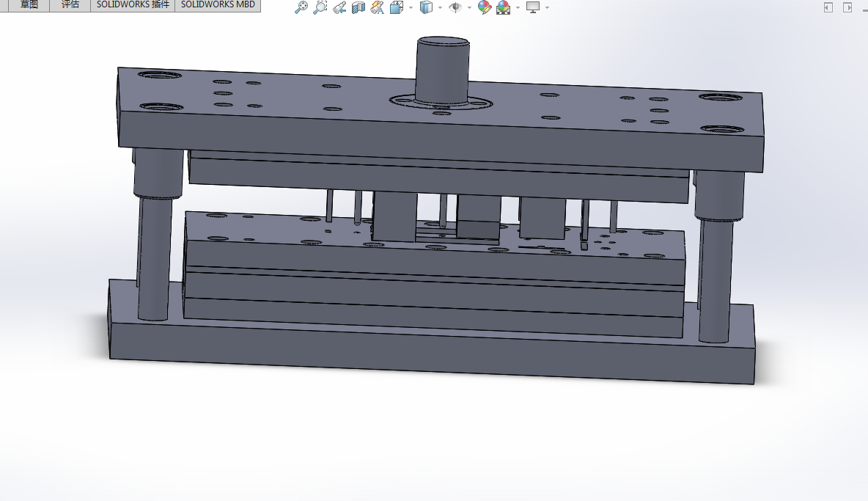Expand the View Settings dropdown arrow
The image size is (868, 501).
point(547,8)
